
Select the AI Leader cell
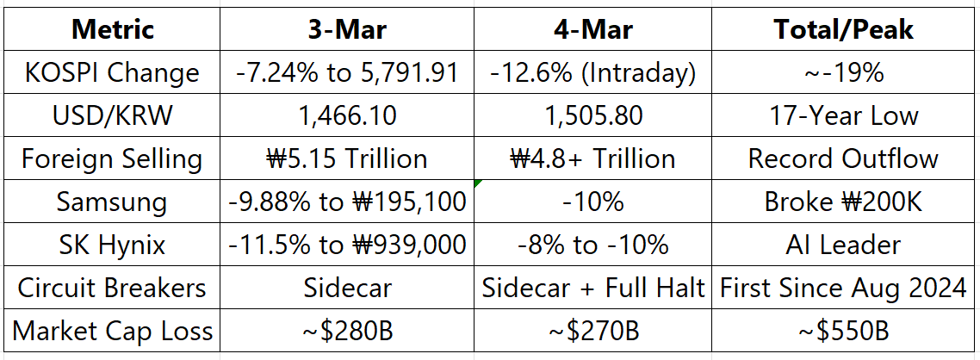click(843, 245)
